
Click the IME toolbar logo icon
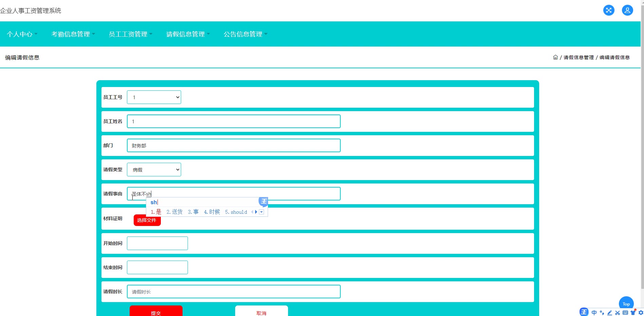[x=584, y=312]
